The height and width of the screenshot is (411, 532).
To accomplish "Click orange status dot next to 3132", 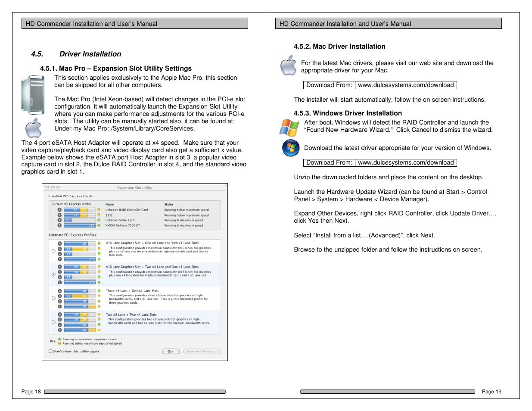I will pos(99,215).
